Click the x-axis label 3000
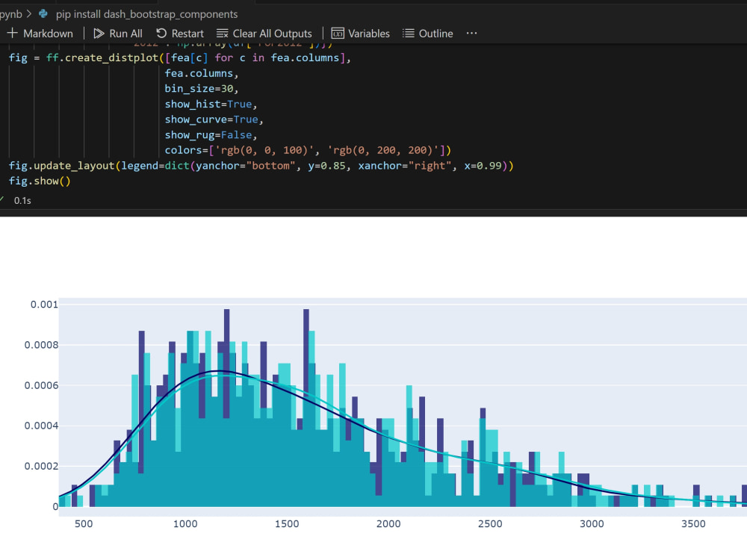 [592, 524]
